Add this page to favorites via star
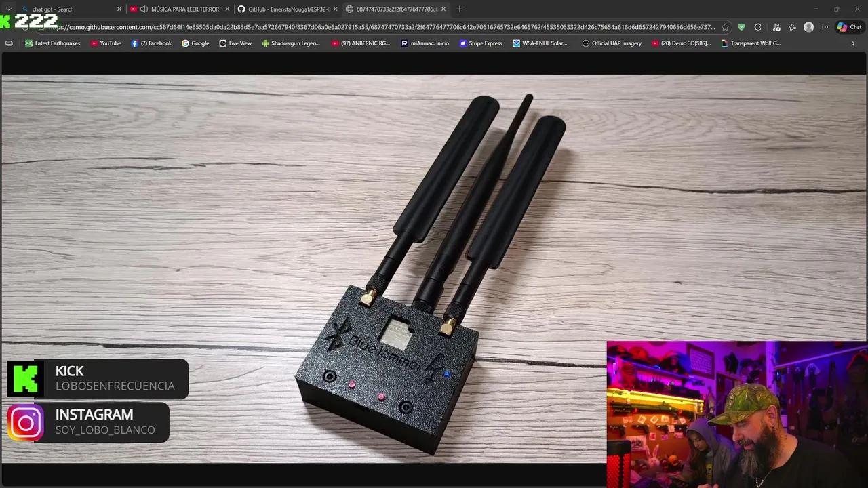The width and height of the screenshot is (868, 488). click(725, 27)
